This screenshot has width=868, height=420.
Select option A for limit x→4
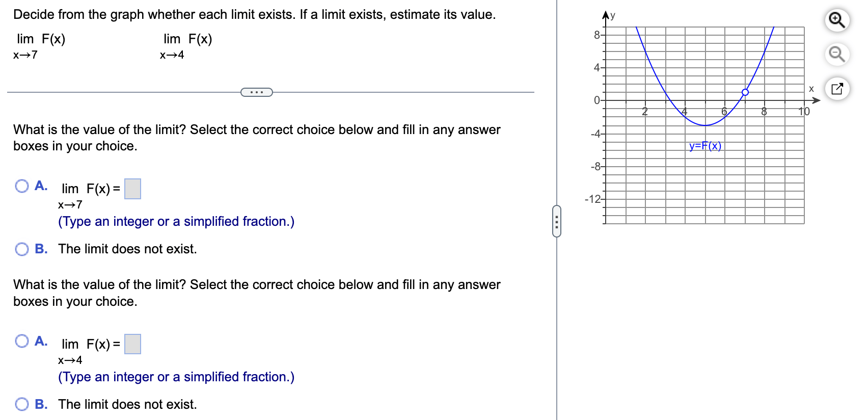pos(22,341)
